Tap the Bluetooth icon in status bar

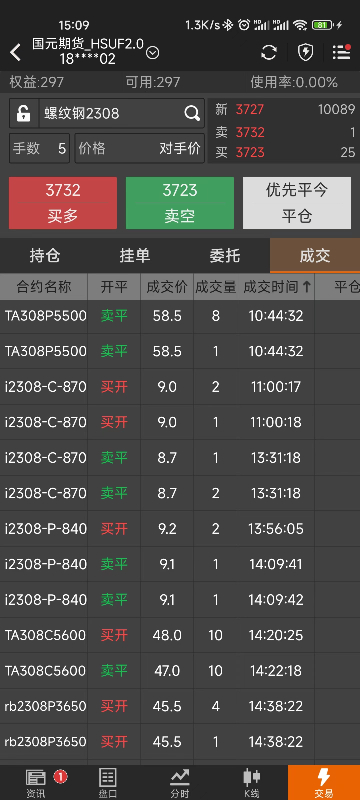(x=229, y=24)
